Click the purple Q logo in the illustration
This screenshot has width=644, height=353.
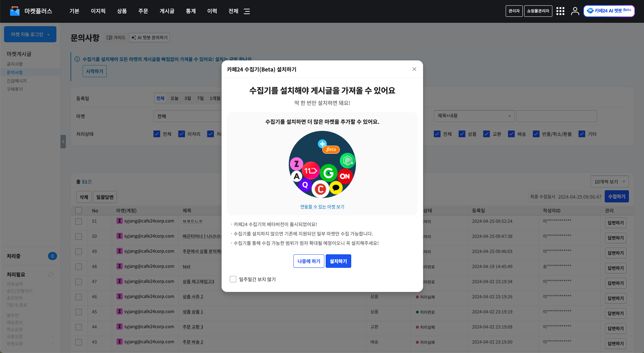305,185
